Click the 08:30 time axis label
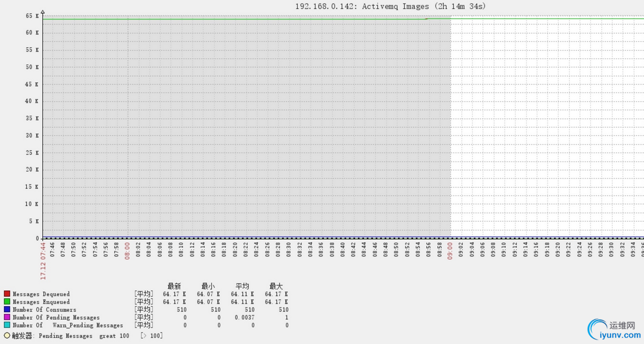 [x=289, y=249]
